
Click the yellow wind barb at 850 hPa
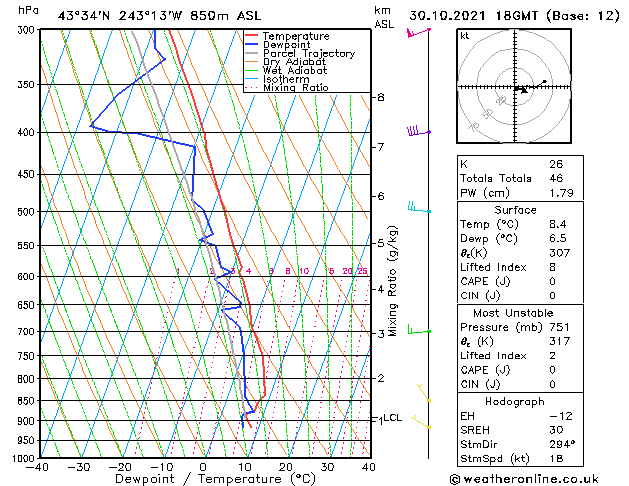[424, 393]
